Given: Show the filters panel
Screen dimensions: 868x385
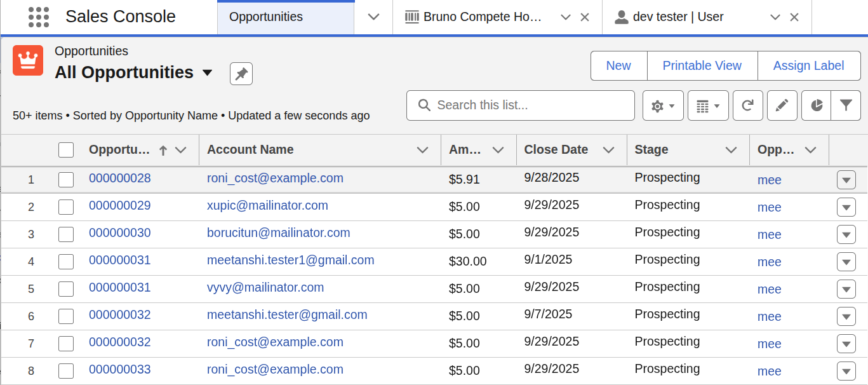Looking at the screenshot, I should tap(846, 105).
